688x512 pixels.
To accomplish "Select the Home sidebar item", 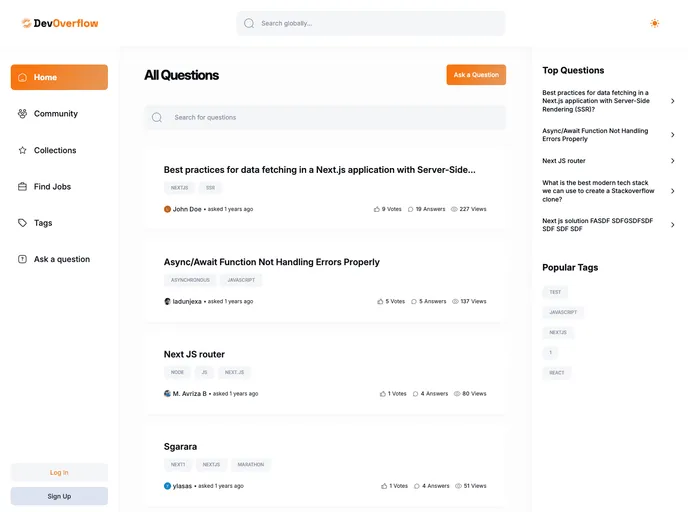I will [x=59, y=77].
